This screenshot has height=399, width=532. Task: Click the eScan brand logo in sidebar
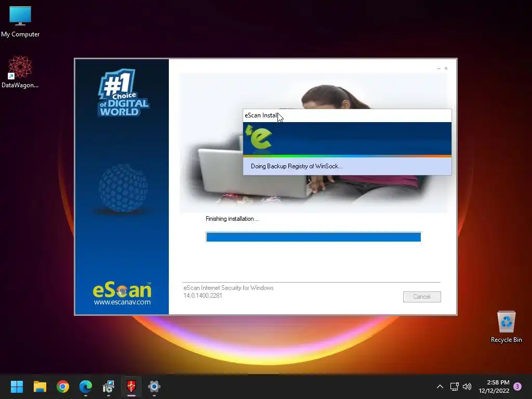pyautogui.click(x=122, y=290)
